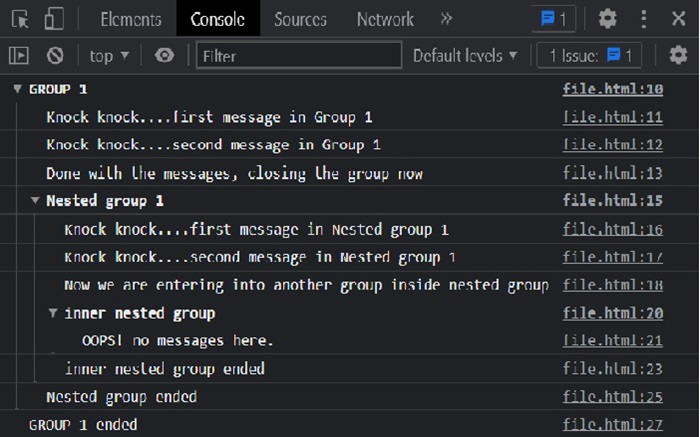
Task: Open the Network tab
Action: pos(385,20)
